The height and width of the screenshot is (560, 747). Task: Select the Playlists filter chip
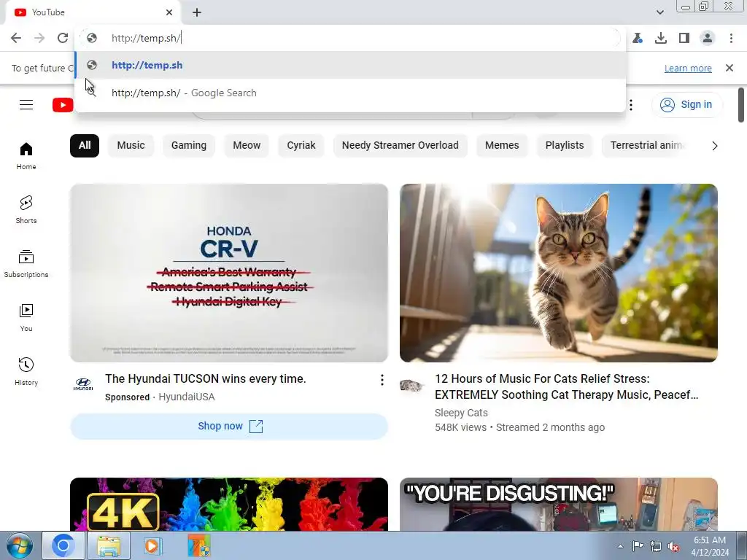tap(565, 145)
